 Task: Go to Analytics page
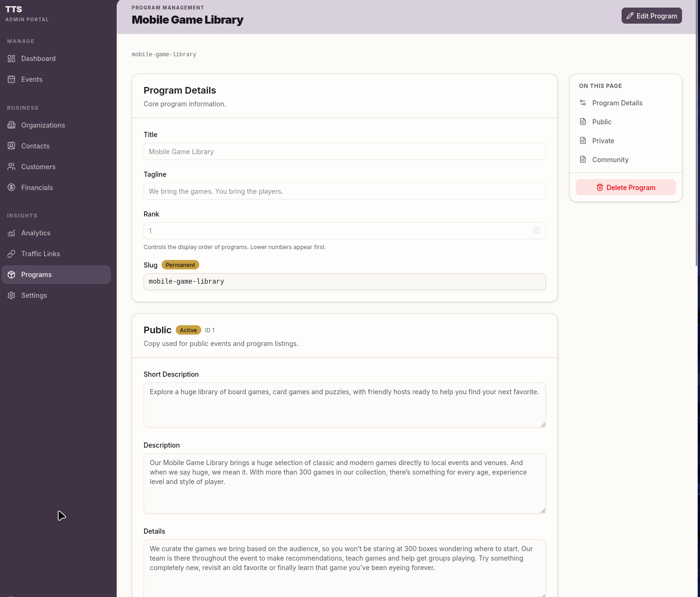[x=56, y=233]
